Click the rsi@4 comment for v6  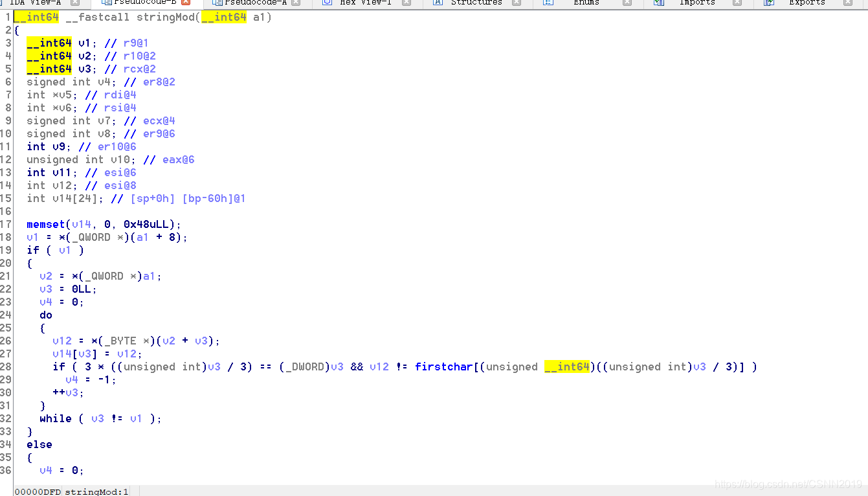coord(120,107)
